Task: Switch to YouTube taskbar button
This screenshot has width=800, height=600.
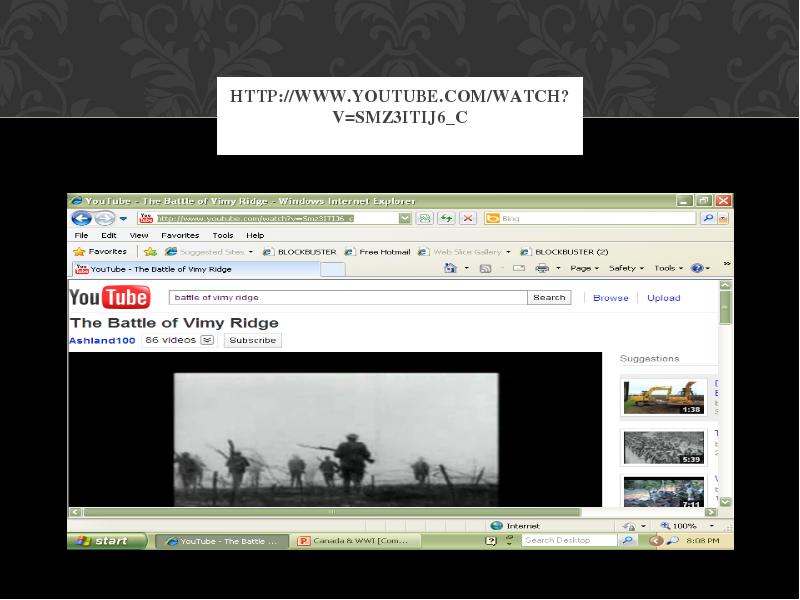Action: (x=221, y=541)
